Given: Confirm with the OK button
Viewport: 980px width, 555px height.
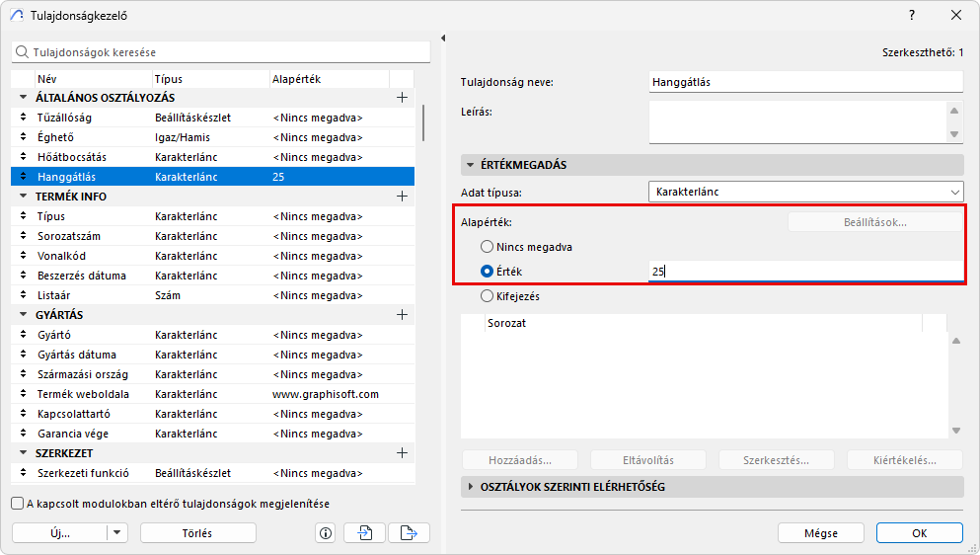Looking at the screenshot, I should 920,533.
